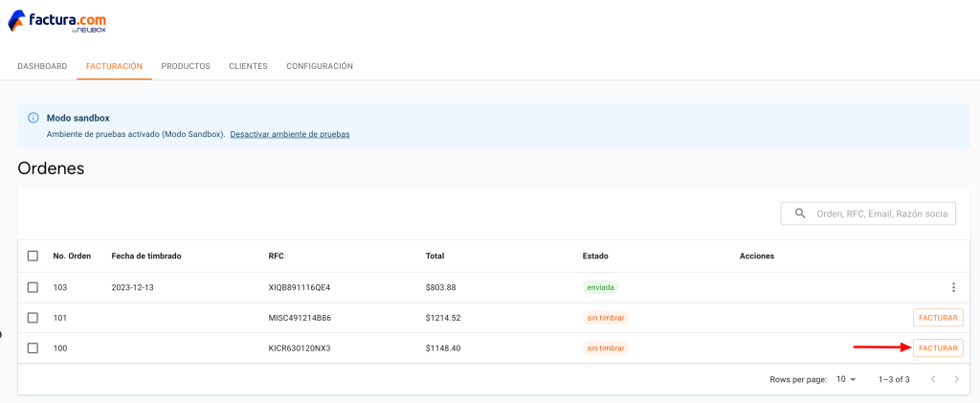The height and width of the screenshot is (403, 980).
Task: Go to the next page of orders
Action: click(x=956, y=379)
